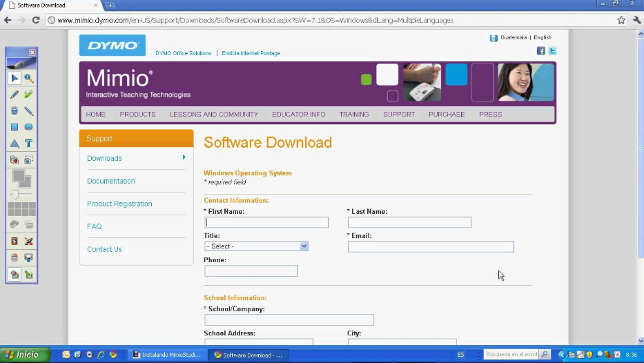Pick the pen tool in floating toolbar
644x363 pixels.
tap(14, 95)
